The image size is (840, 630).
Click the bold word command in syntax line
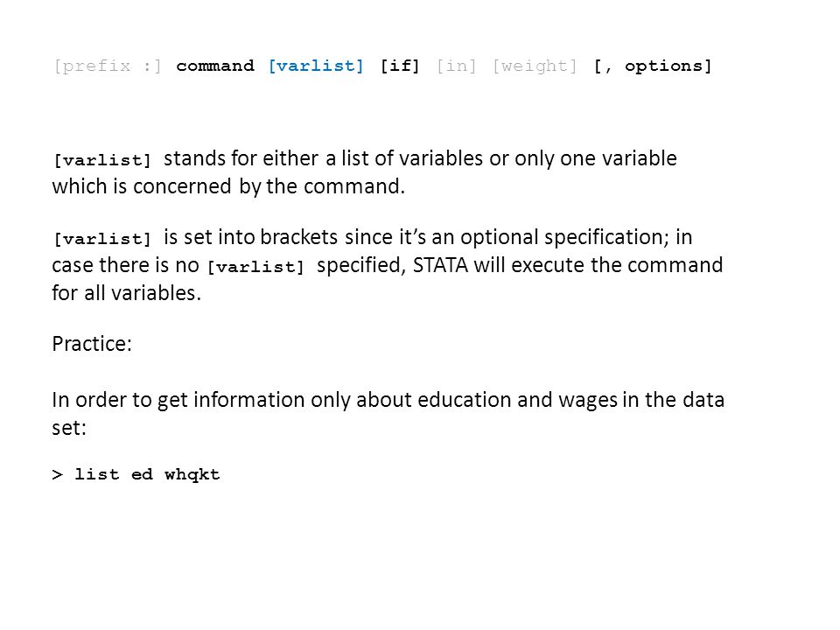point(215,66)
